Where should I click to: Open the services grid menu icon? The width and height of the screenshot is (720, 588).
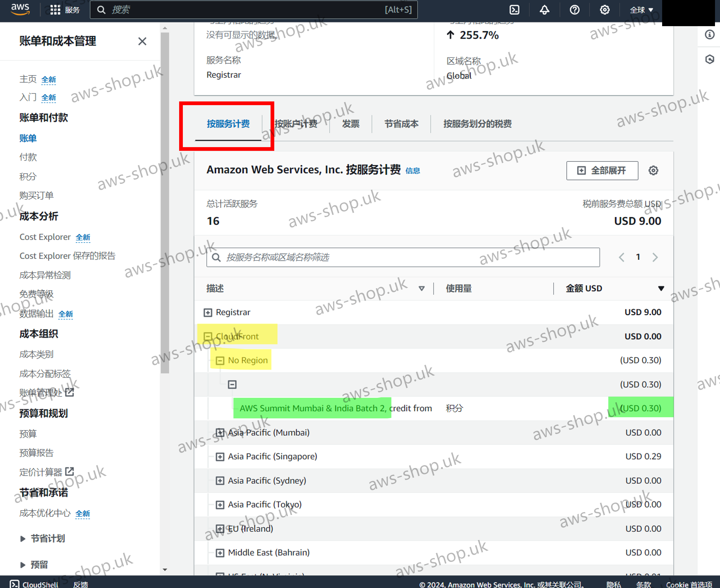pyautogui.click(x=55, y=10)
